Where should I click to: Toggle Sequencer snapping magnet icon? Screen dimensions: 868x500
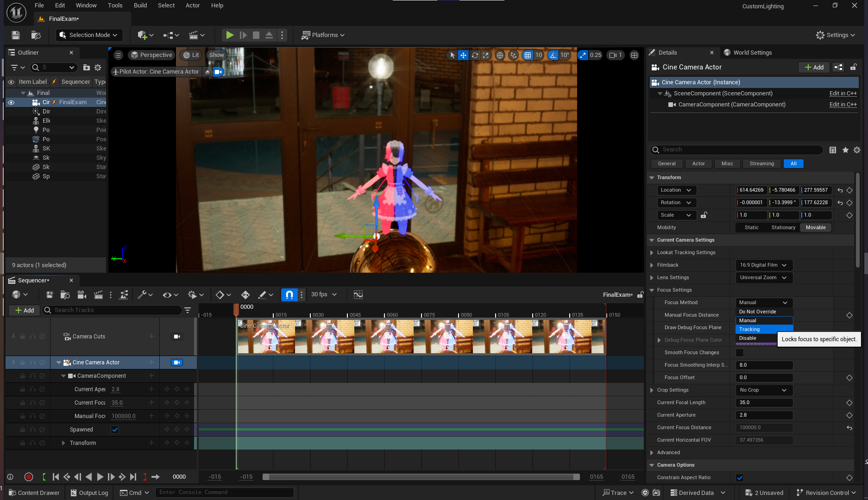pyautogui.click(x=289, y=295)
